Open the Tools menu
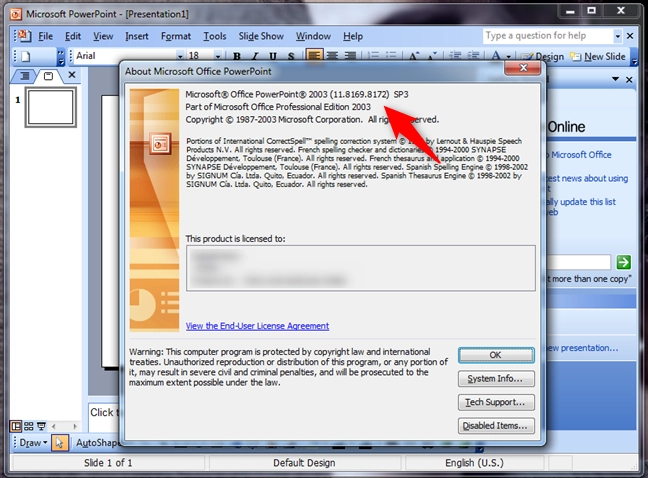 (x=214, y=36)
